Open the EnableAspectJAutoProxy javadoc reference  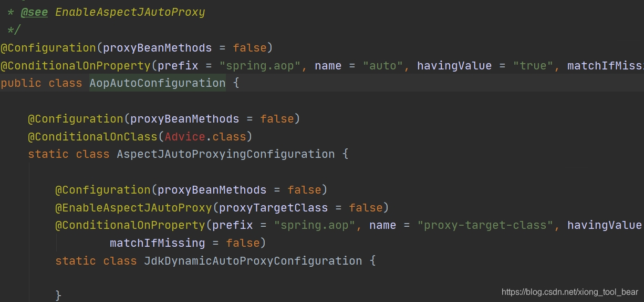pos(130,12)
